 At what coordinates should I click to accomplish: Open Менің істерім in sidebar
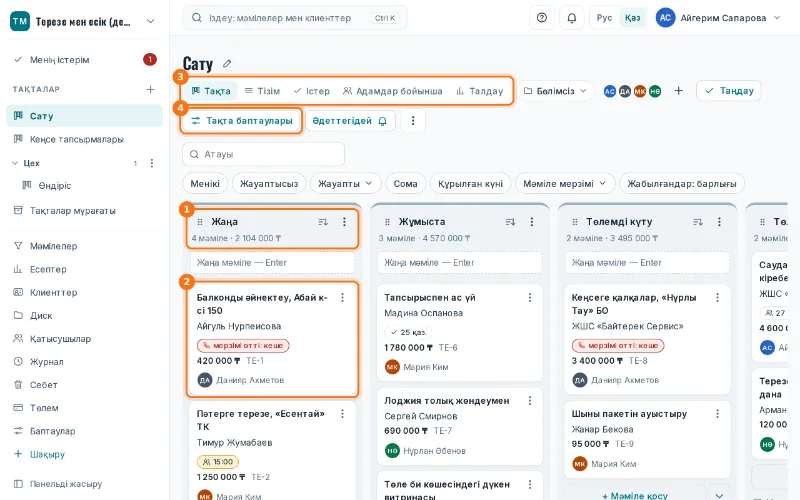point(84,60)
